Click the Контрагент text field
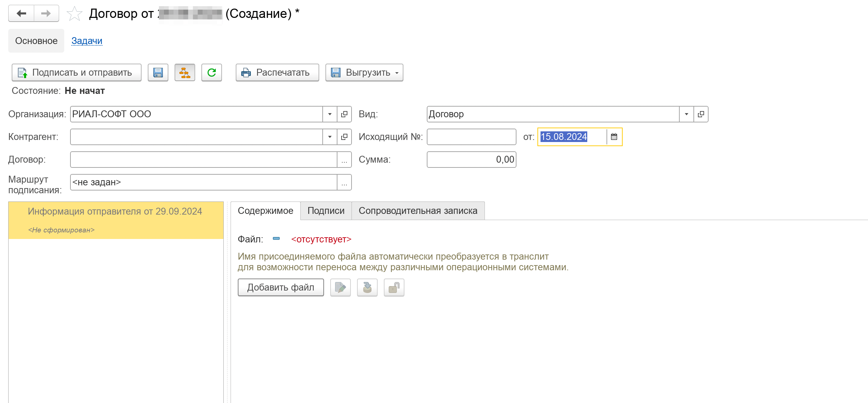 [x=197, y=137]
